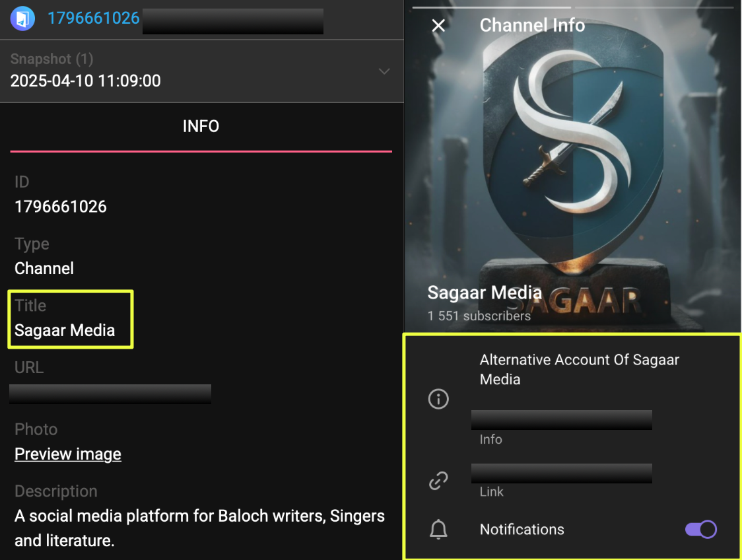
Task: Jump to the second photo progress segment
Action: pos(658,7)
